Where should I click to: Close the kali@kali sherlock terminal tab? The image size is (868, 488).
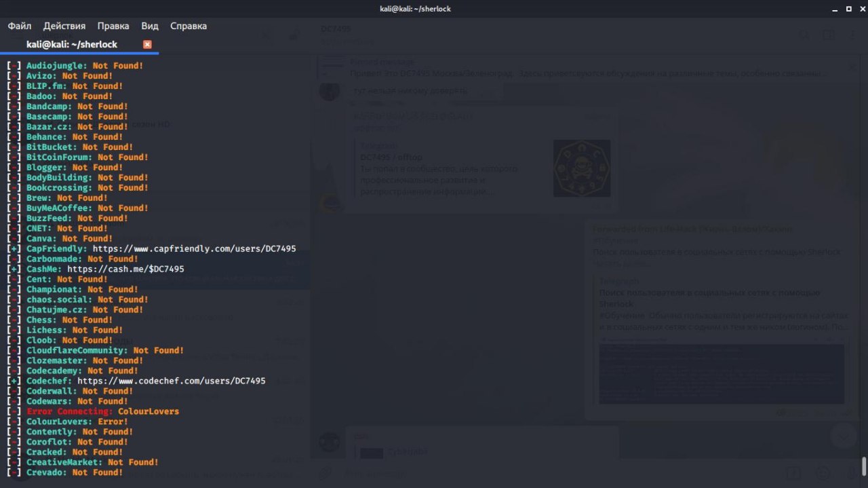click(147, 44)
